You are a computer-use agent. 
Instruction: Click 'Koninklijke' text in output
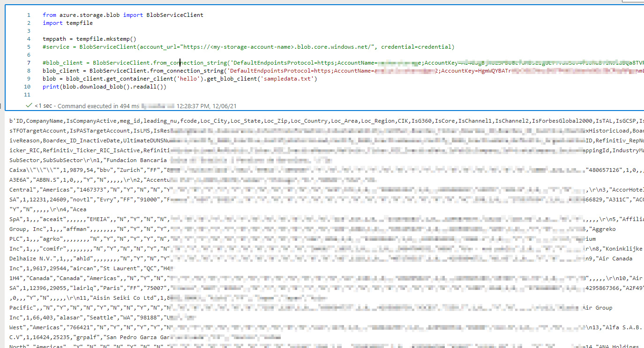623,249
